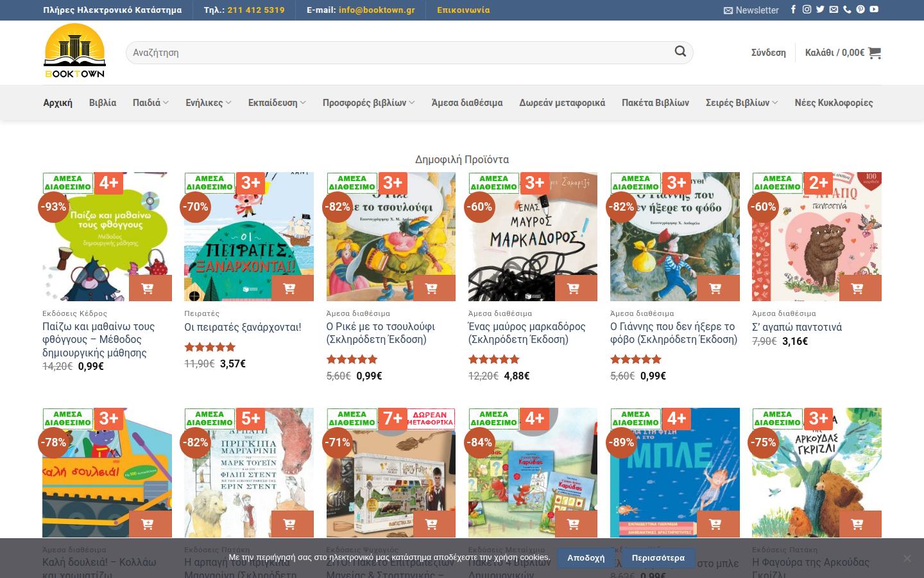Add 'Παίζω και μαθαίνω τους φθόγγους' to cart
This screenshot has height=578, width=924.
coord(150,288)
